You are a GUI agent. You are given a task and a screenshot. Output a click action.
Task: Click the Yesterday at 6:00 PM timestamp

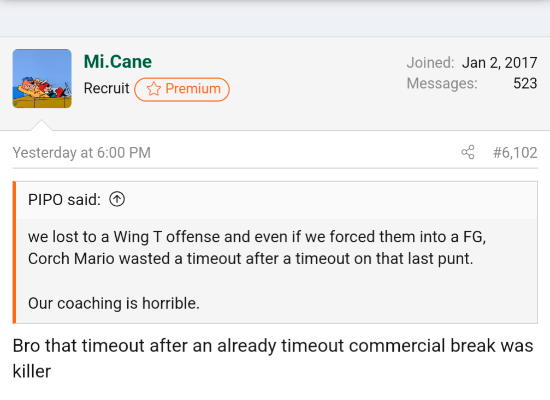point(82,153)
